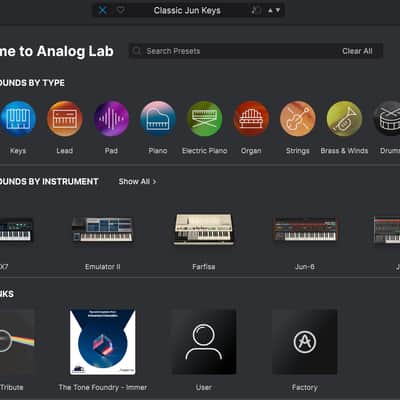Viewport: 400px width, 400px height.
Task: Open the Farfisa instrument thumbnail
Action: (204, 229)
